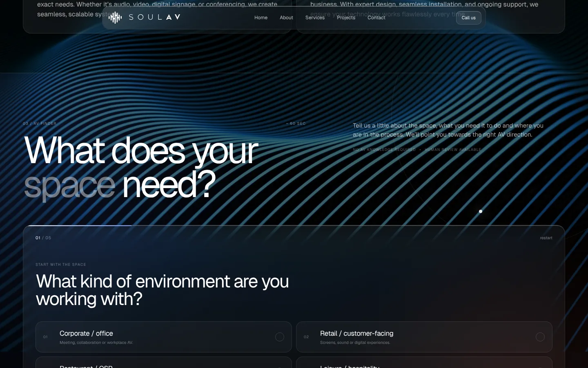Choose the Retail / customer-facing option card

coord(424,337)
